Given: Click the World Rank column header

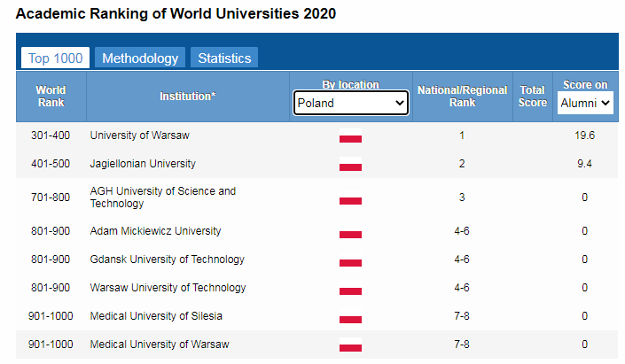Looking at the screenshot, I should tap(51, 97).
